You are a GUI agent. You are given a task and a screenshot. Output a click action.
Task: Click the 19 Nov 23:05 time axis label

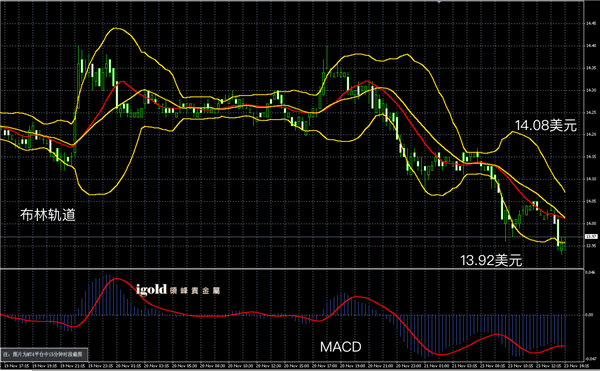coord(101,366)
